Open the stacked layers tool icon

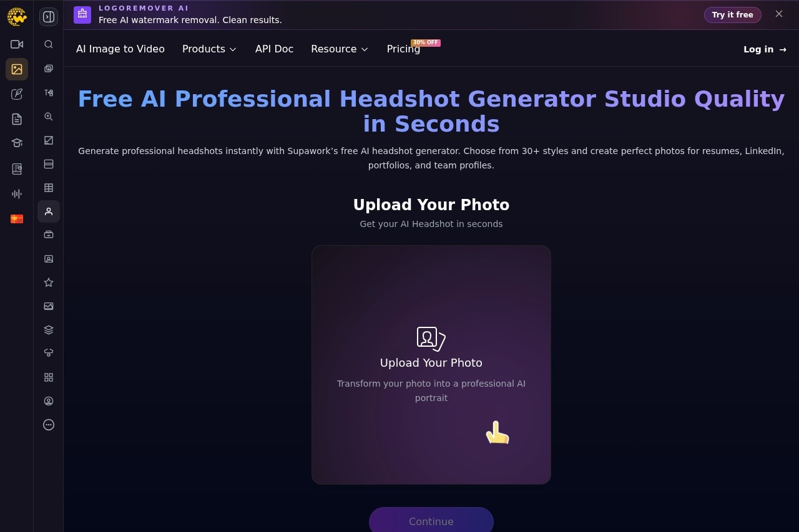49,330
